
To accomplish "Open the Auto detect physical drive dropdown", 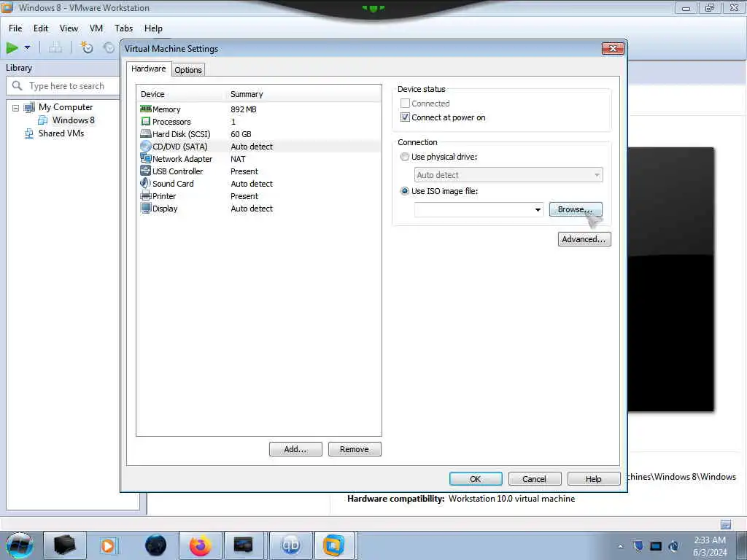I will [x=508, y=175].
